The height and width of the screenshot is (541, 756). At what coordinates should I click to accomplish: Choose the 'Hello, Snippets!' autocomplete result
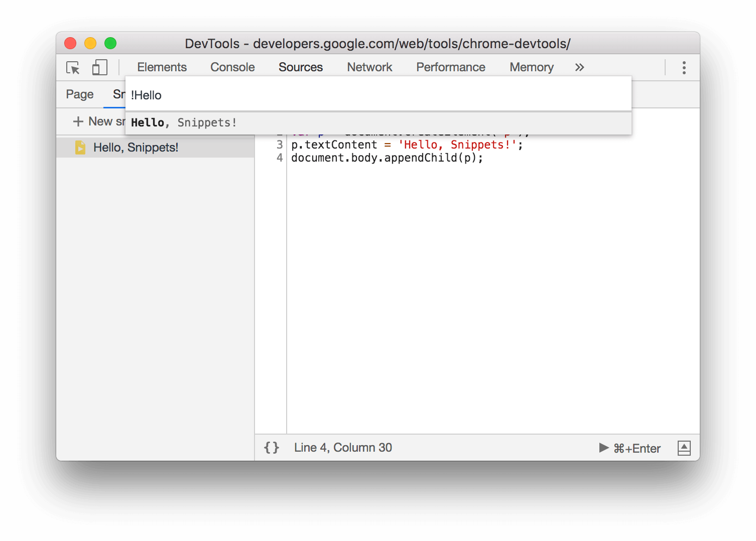[378, 122]
